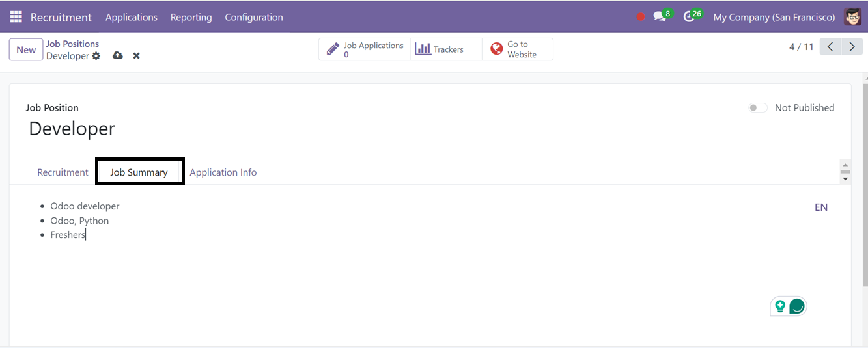
Task: Open the Recruitment app title
Action: pos(61,17)
